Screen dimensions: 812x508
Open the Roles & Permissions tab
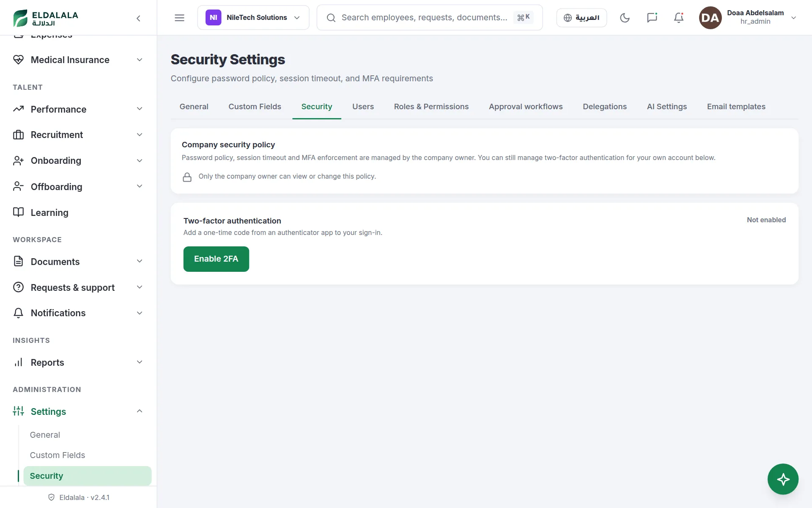point(431,107)
